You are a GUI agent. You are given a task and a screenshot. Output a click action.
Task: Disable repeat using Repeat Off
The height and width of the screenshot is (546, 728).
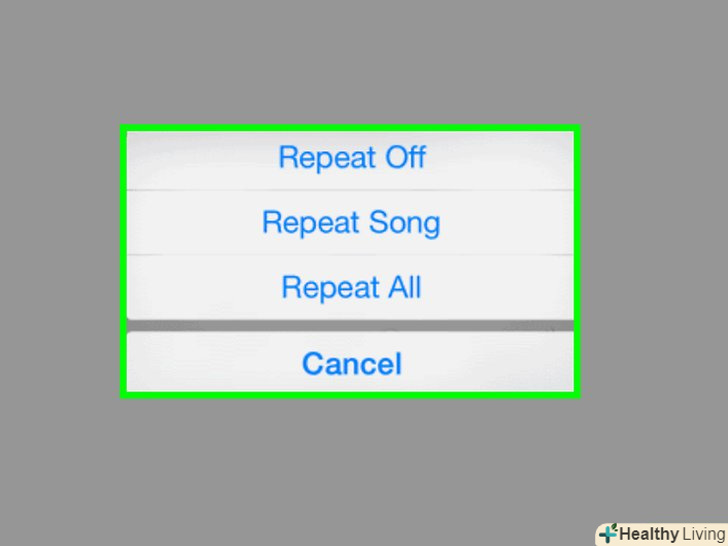(351, 158)
